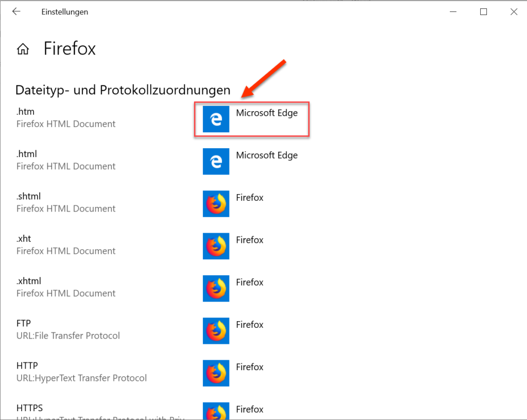Screen dimensions: 527x420
Task: Click the Firefox icon for .shtml
Action: pyautogui.click(x=216, y=204)
